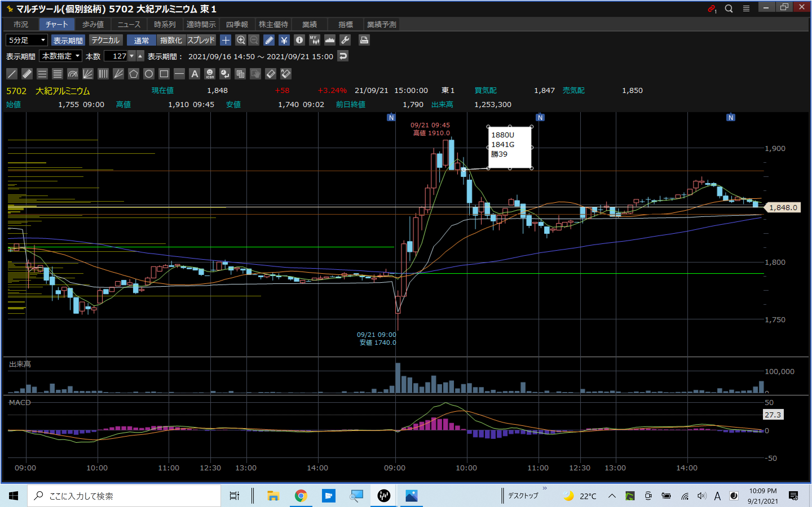Image resolution: width=812 pixels, height=507 pixels.
Task: Switch to the ニュース tab
Action: pos(129,25)
